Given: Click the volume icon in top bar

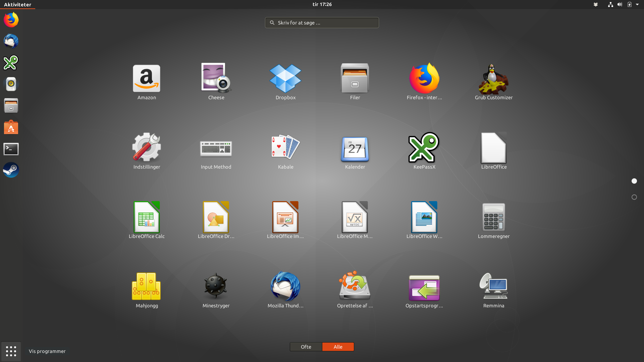Looking at the screenshot, I should [x=620, y=4].
